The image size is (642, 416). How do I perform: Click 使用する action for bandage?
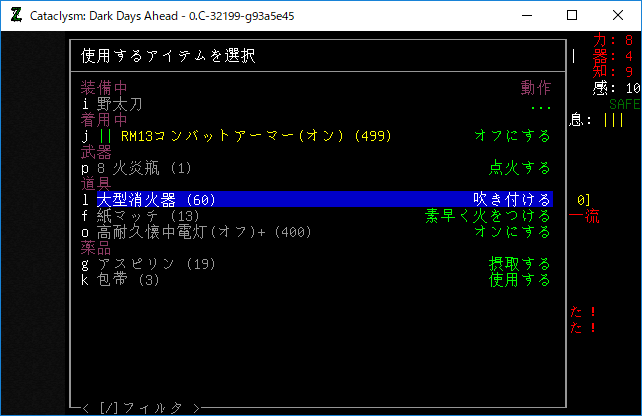tap(519, 280)
